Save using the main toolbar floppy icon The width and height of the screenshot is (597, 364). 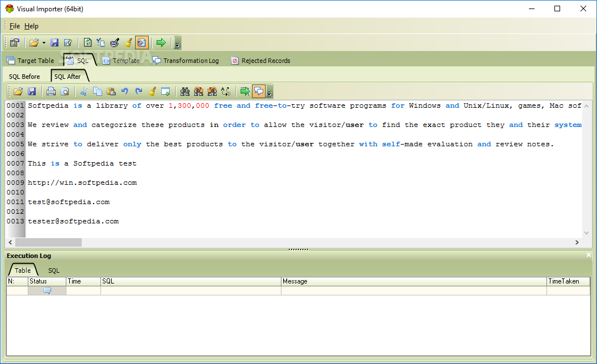(54, 43)
